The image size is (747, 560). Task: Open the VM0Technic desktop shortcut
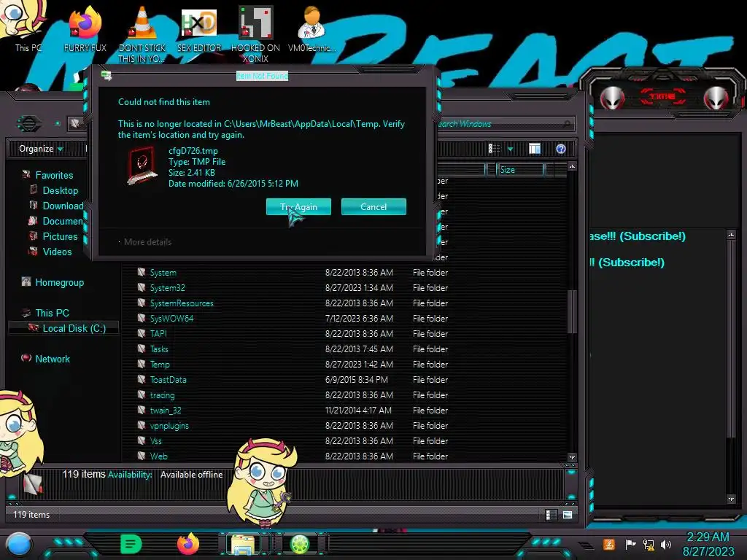click(311, 28)
